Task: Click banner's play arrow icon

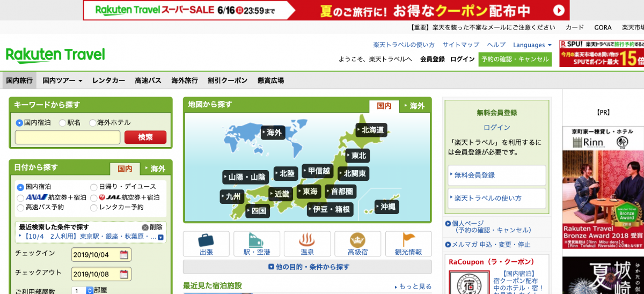Action: pos(558,10)
